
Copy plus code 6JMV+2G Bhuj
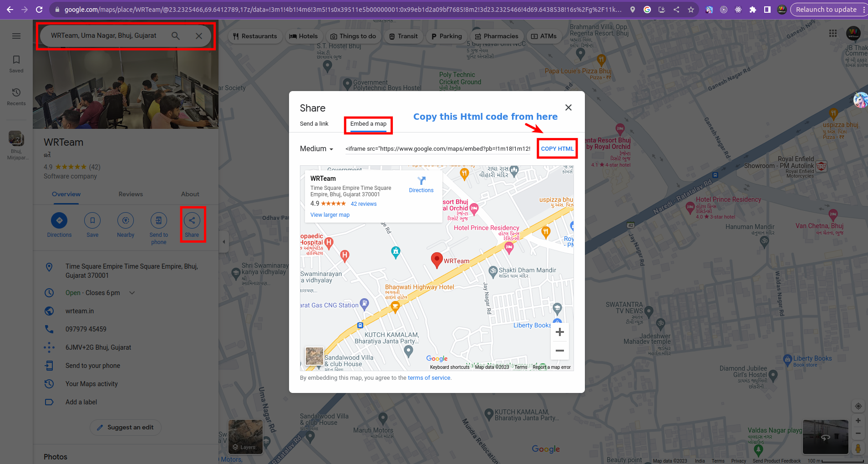pyautogui.click(x=98, y=347)
